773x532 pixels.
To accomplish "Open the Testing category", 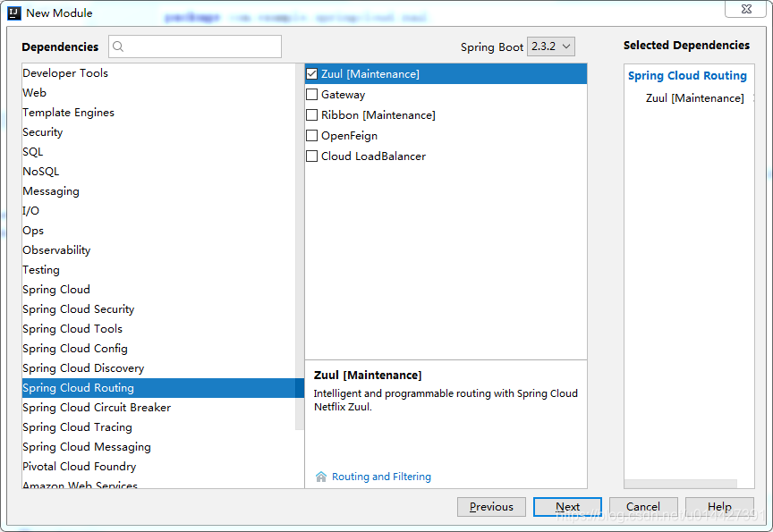I will coord(158,270).
